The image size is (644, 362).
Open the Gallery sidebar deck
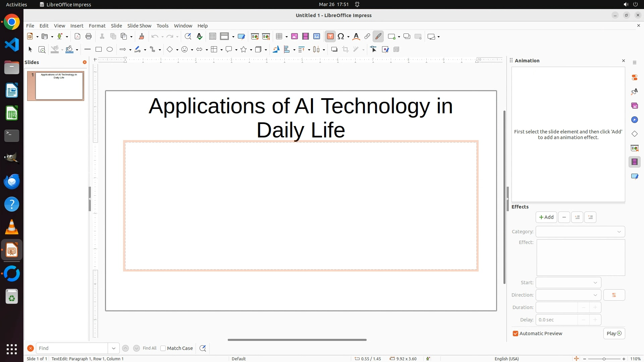(x=634, y=106)
